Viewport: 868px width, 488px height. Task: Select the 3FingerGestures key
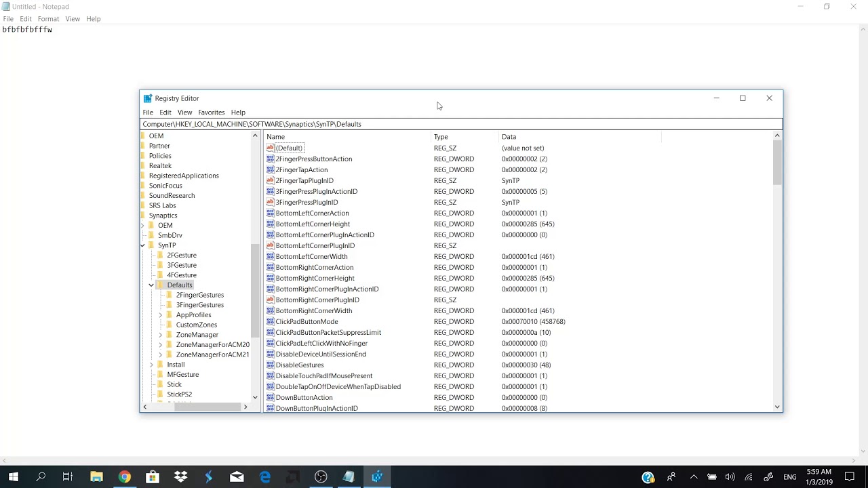[x=200, y=305]
